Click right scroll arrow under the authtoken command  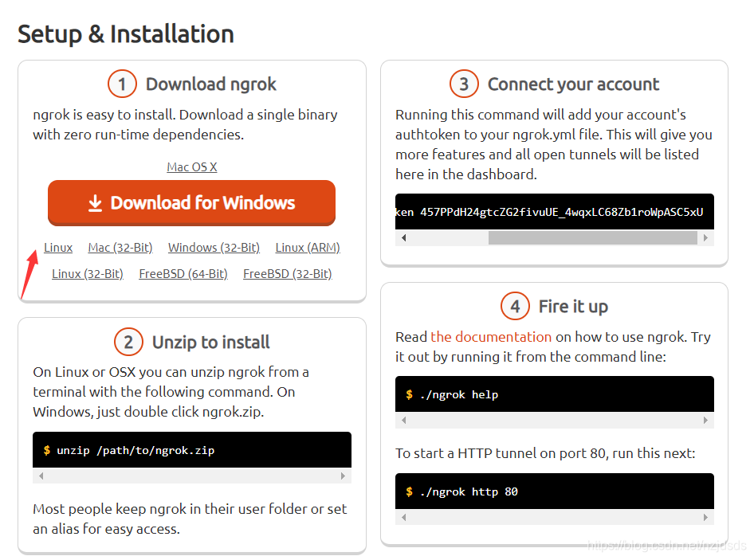705,237
